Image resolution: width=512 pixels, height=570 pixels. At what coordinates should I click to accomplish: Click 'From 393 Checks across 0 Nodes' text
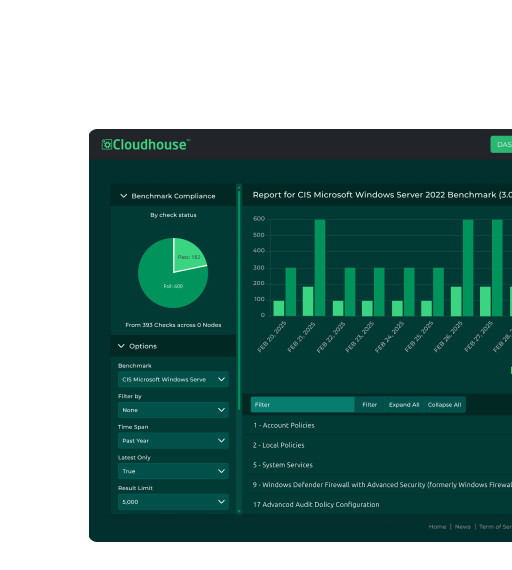click(173, 325)
